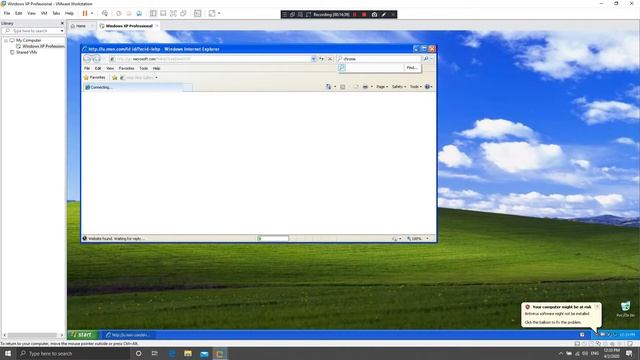Image resolution: width=640 pixels, height=360 pixels.
Task: Switch to Unity mode icon in the VMware toolbar
Action: [183, 13]
